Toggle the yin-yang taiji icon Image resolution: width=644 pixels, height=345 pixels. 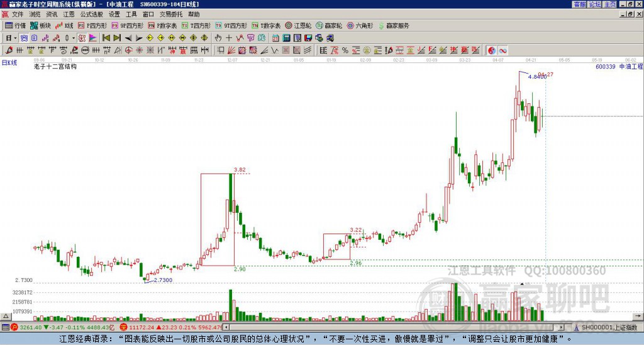(x=492, y=50)
